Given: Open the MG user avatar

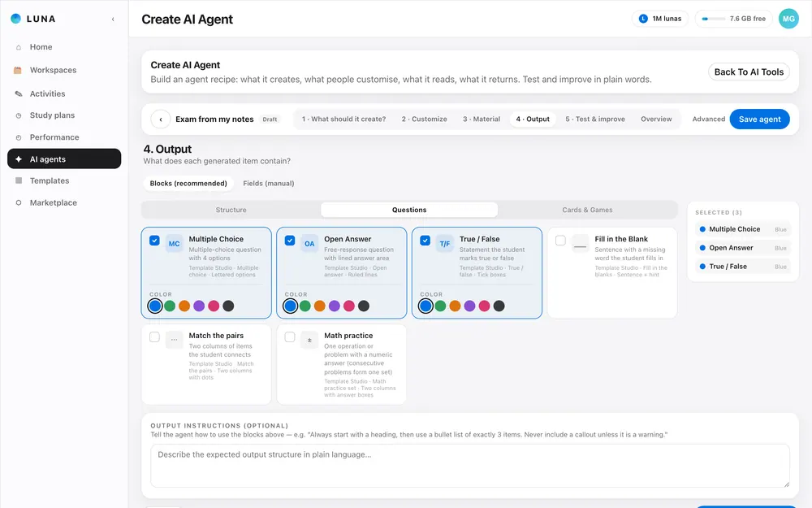Looking at the screenshot, I should (788, 19).
